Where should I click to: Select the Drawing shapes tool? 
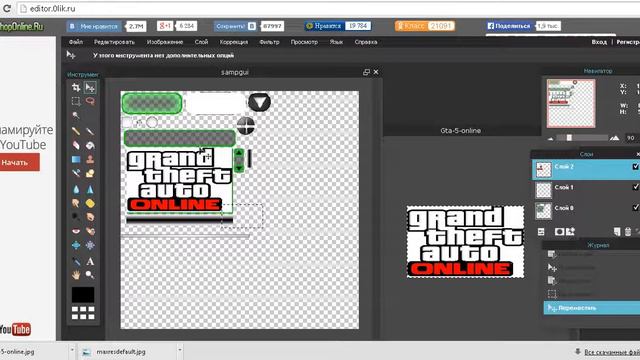point(90,173)
